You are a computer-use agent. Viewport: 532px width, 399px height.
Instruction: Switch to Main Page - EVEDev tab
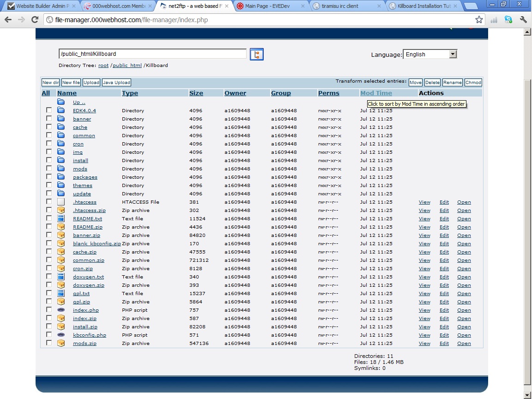point(271,6)
